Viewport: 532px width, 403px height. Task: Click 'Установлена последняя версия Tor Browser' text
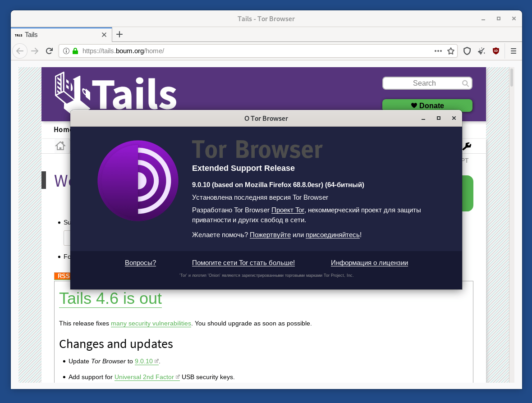[260, 198]
